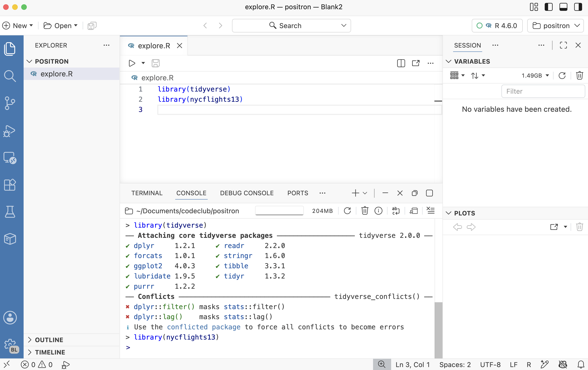Show previous plot arrow
Viewport: 588px width, 370px height.
click(457, 227)
